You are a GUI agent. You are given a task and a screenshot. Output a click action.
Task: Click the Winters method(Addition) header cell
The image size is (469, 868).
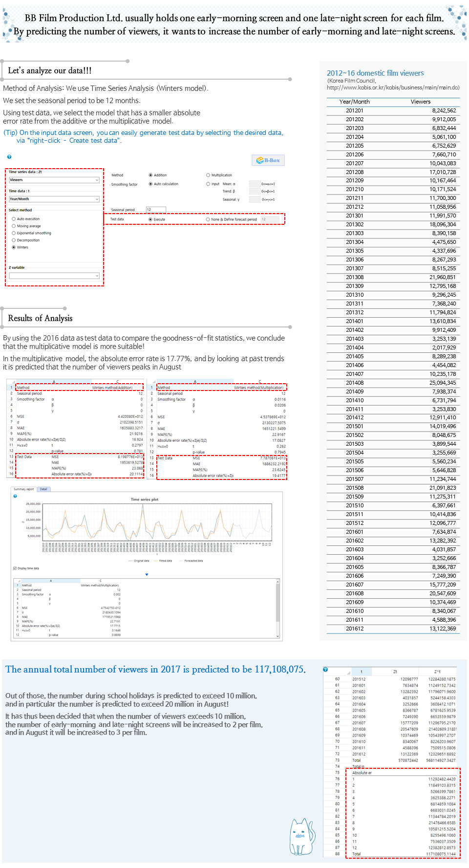pyautogui.click(x=112, y=388)
